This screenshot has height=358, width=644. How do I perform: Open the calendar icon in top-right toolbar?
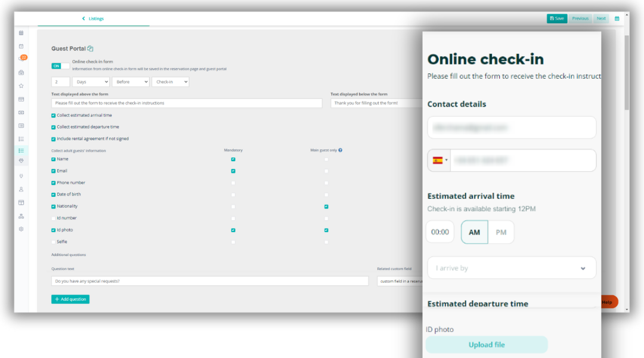coord(617,18)
